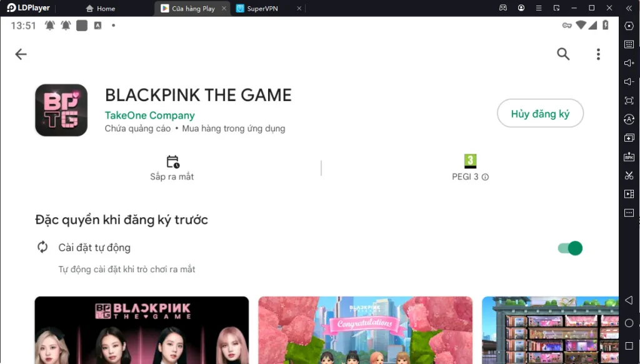Click LDPlayer mini window mode icon

pyautogui.click(x=556, y=7)
